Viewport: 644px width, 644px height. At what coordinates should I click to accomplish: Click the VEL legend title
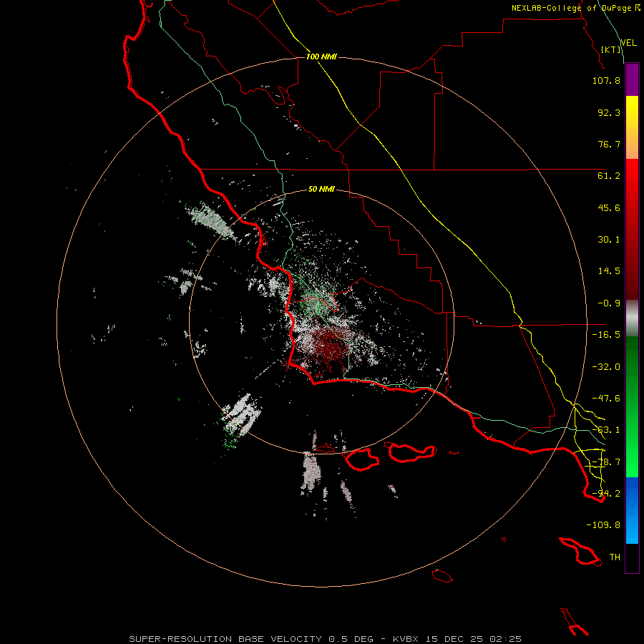click(628, 43)
